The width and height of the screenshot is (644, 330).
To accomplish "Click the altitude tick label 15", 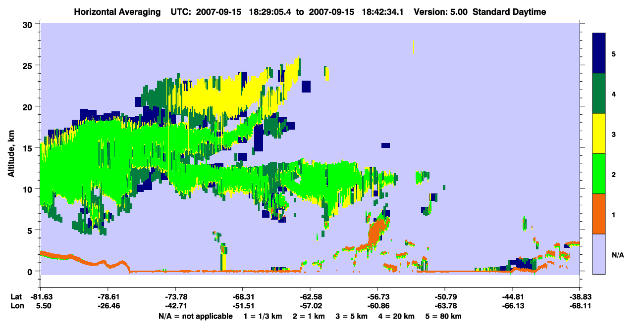I will [29, 148].
